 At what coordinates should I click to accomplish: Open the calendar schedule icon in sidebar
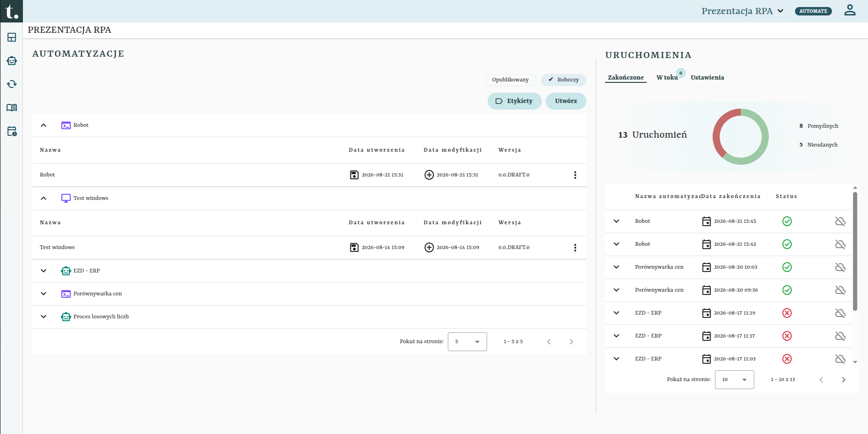[12, 131]
